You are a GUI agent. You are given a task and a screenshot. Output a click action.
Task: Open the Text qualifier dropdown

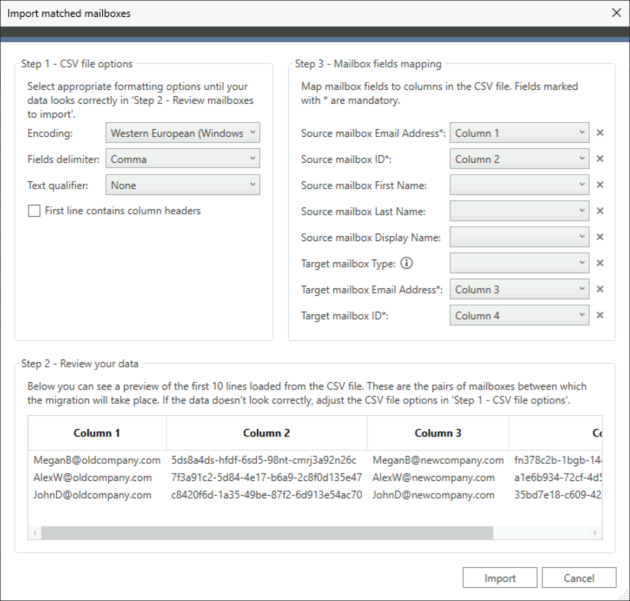tap(183, 185)
